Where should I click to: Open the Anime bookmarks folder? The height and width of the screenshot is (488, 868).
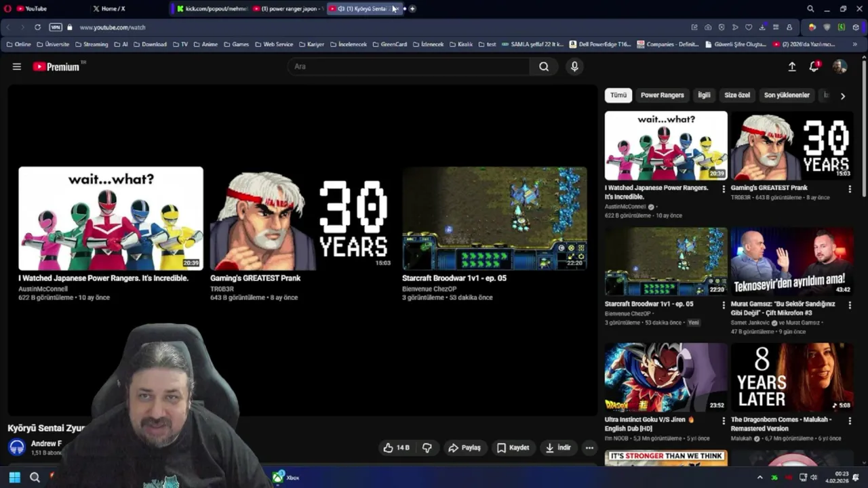[205, 44]
